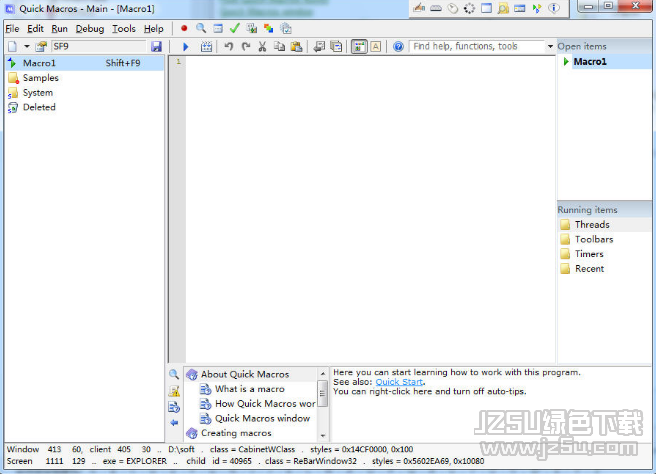656x474 pixels.
Task: Select Macro1 in the item list
Action: [85, 63]
